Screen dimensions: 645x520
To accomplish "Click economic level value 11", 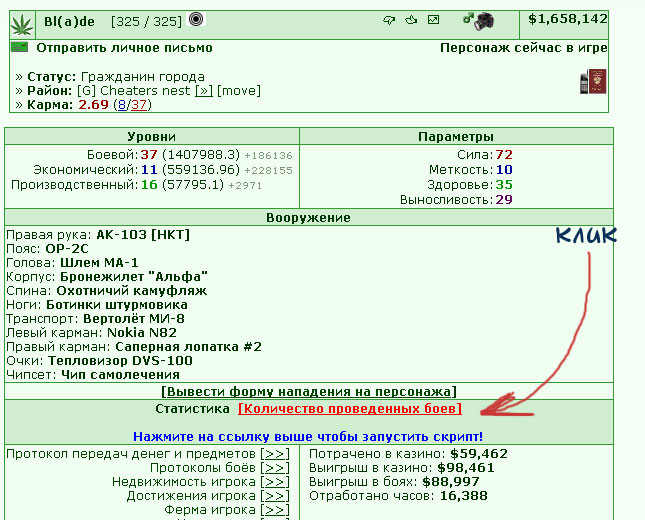I will coord(149,169).
